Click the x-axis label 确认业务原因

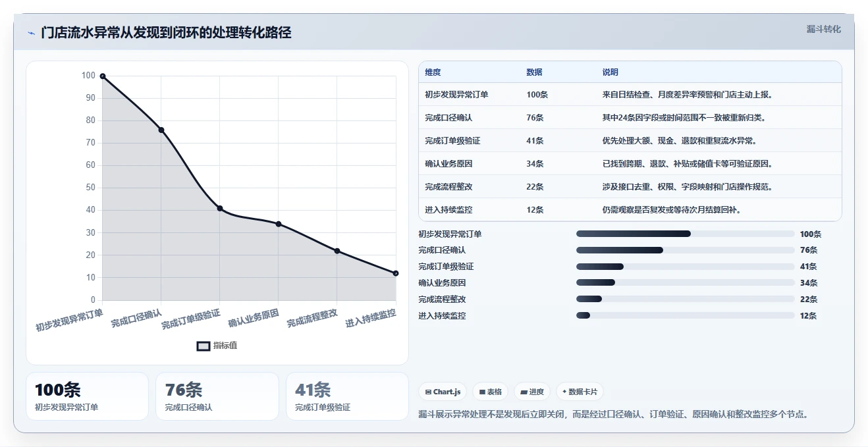[x=254, y=318]
